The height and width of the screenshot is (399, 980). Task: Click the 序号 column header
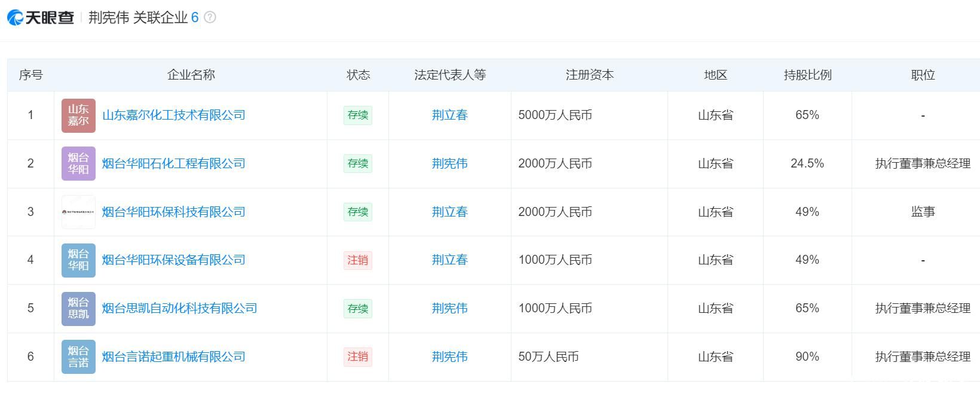pyautogui.click(x=30, y=75)
